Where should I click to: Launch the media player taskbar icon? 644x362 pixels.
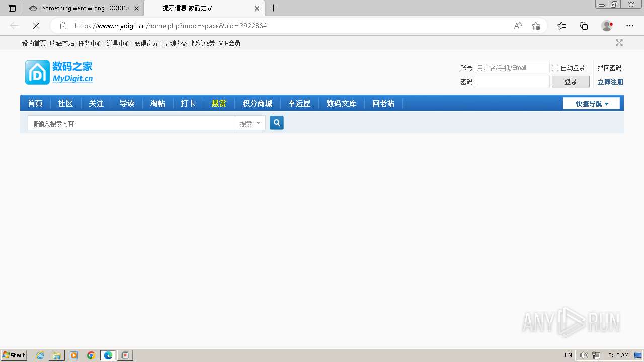click(74, 355)
